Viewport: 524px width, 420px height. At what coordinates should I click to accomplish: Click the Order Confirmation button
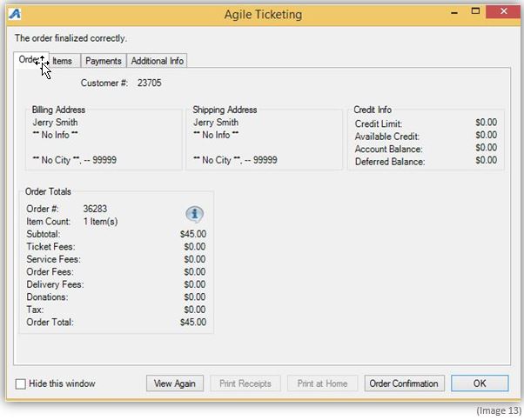[404, 383]
